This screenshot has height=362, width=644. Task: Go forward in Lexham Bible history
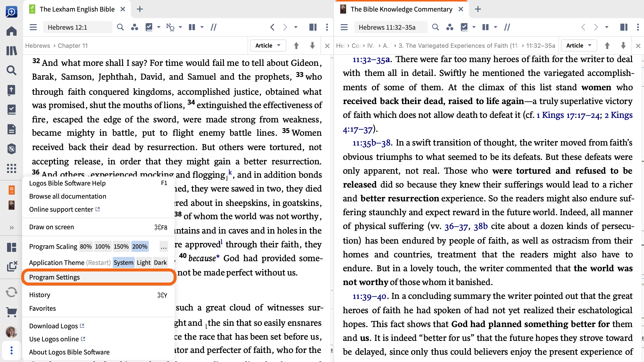click(x=285, y=27)
